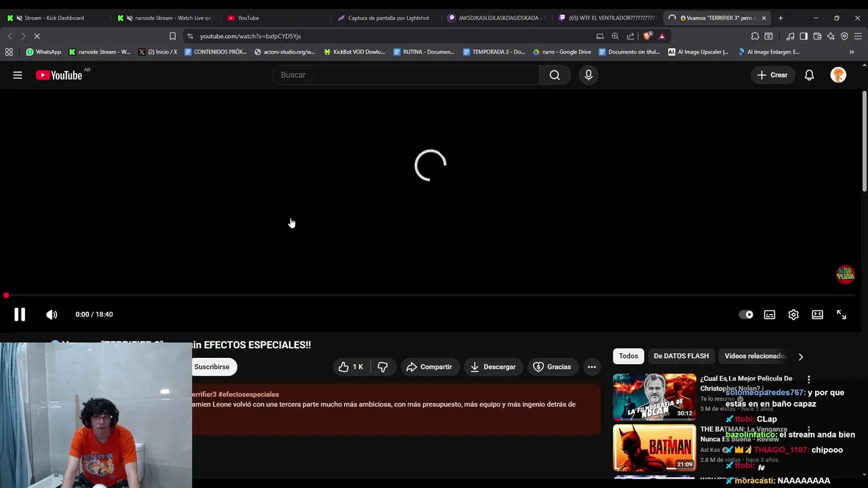
Task: Open a new browser tab
Action: 781,18
